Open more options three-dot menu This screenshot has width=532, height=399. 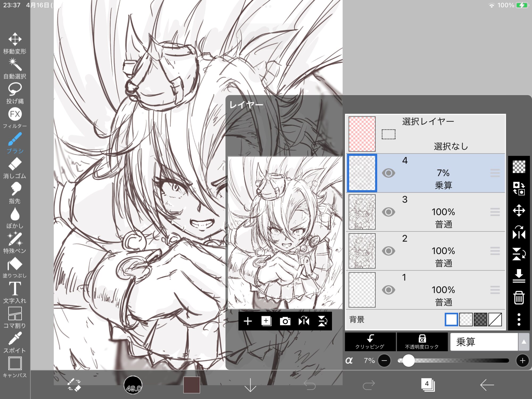click(x=519, y=319)
